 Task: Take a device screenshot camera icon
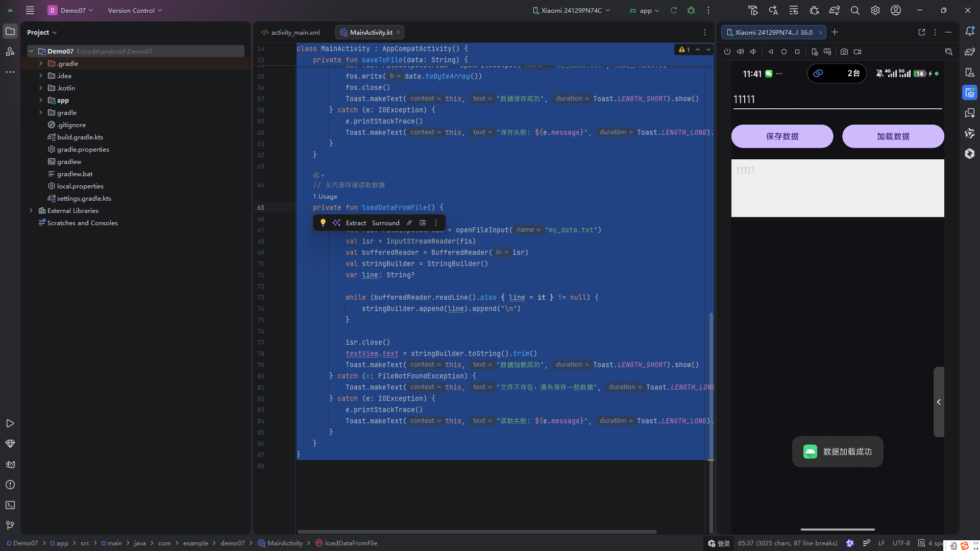[x=844, y=52]
